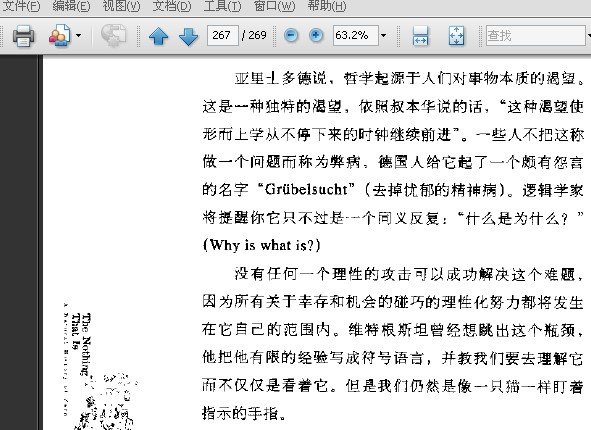Open the 窗口(W) menu
The image size is (591, 430).
274,6
